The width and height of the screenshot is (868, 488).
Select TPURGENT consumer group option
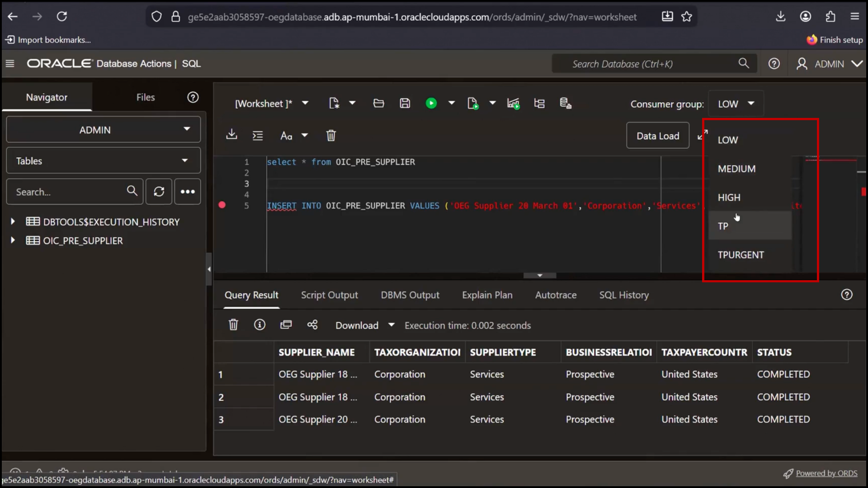pyautogui.click(x=750, y=254)
